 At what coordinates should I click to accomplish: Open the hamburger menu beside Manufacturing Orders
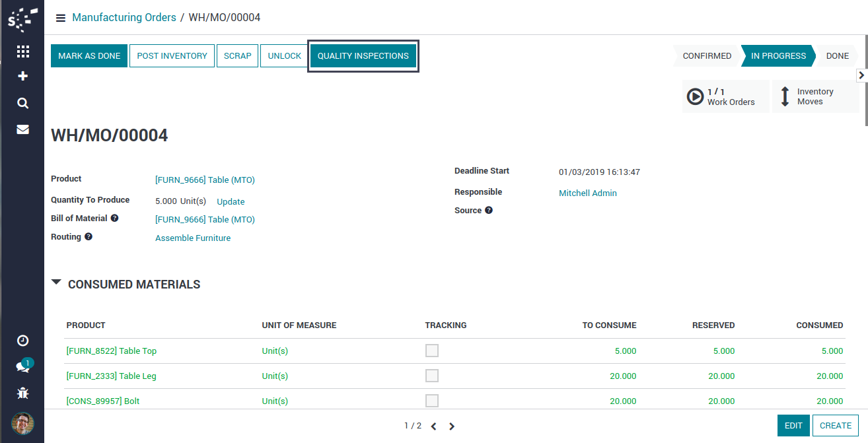[x=61, y=18]
